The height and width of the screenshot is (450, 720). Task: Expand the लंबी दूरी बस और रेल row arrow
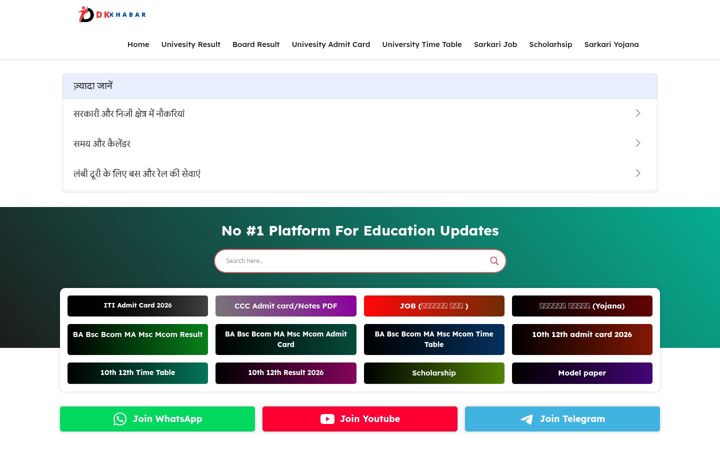pyautogui.click(x=638, y=173)
